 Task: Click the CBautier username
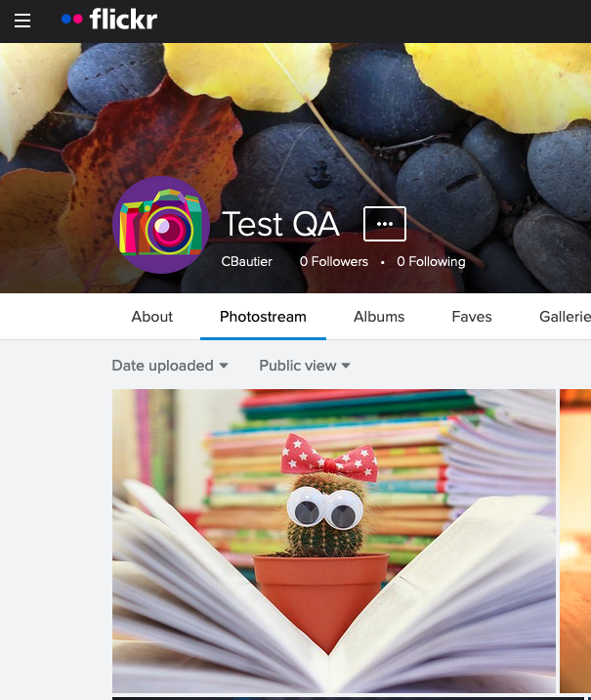click(x=247, y=261)
